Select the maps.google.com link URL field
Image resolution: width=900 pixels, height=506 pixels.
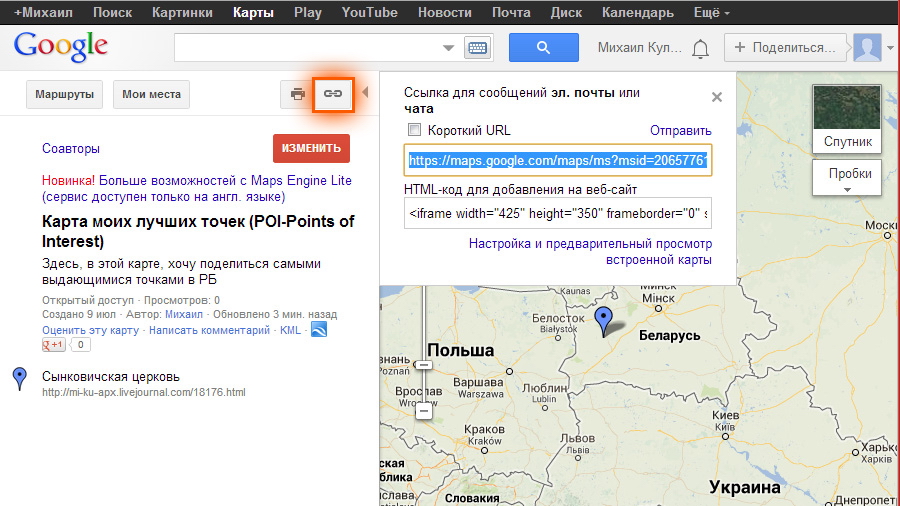tap(558, 160)
